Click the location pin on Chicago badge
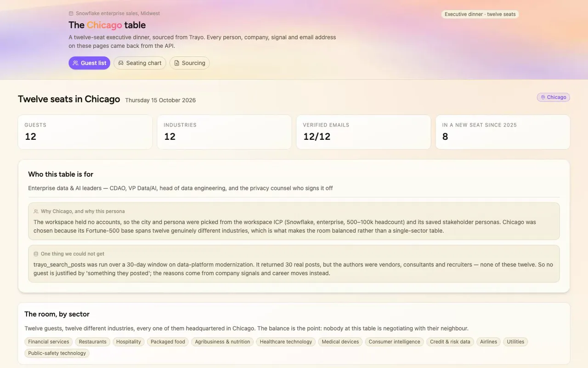The image size is (588, 368). click(x=543, y=98)
